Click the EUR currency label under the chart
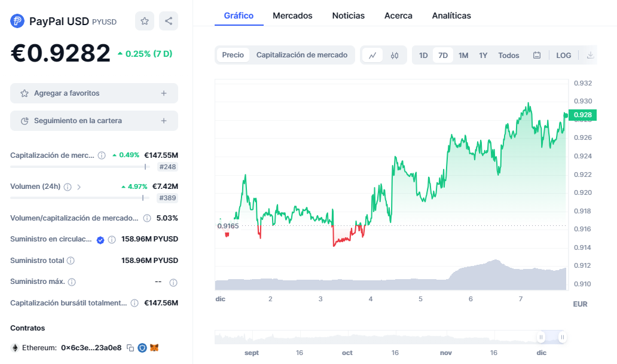Viewport: 617px width, 364px height. coord(580,304)
